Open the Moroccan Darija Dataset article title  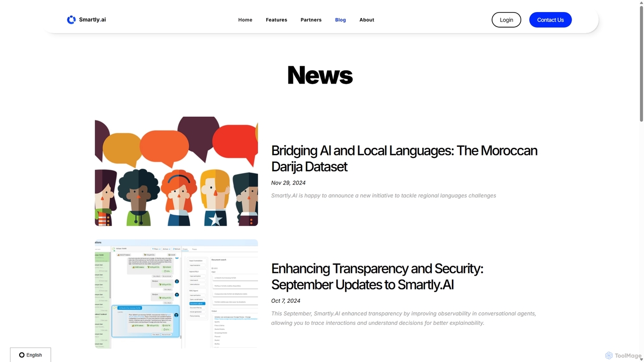(404, 158)
